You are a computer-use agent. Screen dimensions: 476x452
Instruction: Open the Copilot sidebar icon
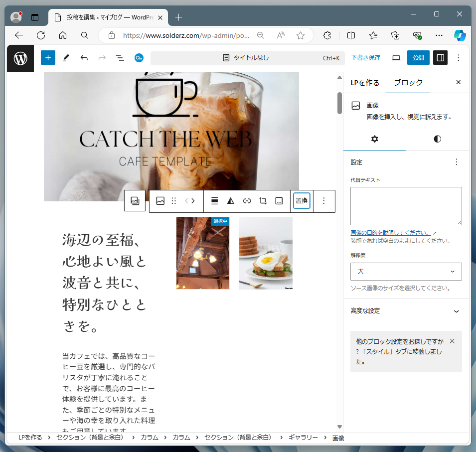pos(460,35)
